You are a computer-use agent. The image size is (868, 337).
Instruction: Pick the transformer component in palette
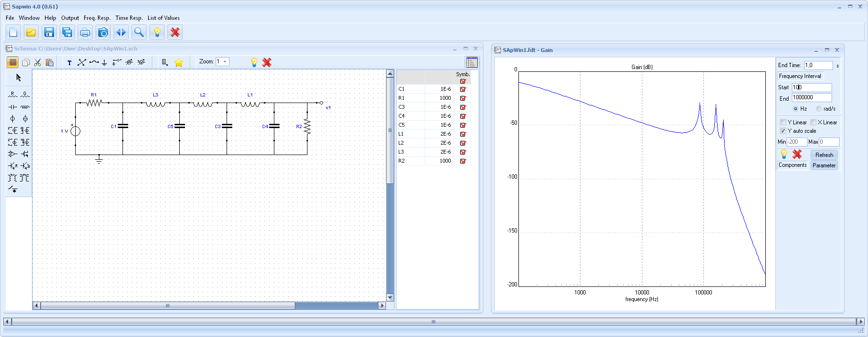pyautogui.click(x=13, y=178)
